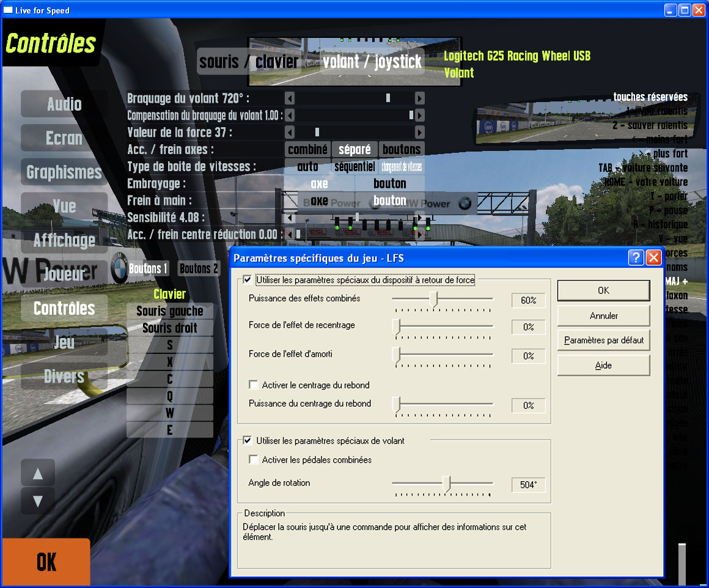Screen dimensions: 709x588
Task: Click left arrow of Sensibilité slider
Action: pos(290,218)
